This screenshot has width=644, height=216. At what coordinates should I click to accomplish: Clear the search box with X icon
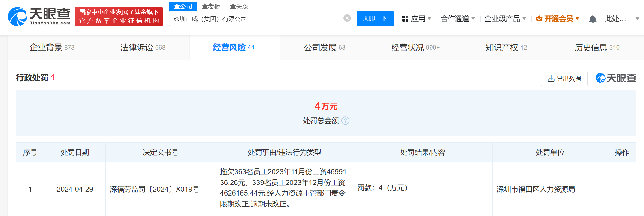click(347, 18)
